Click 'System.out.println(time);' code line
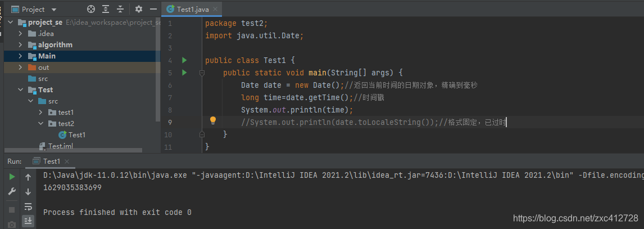 pos(297,110)
